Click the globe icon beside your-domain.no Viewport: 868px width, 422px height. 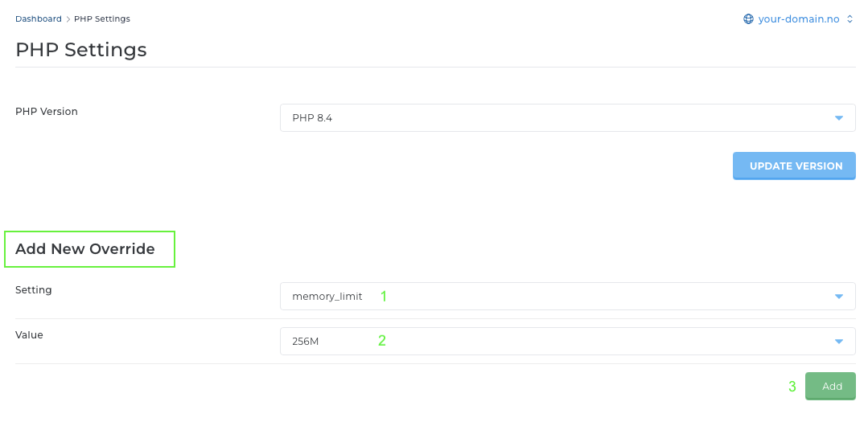click(748, 19)
